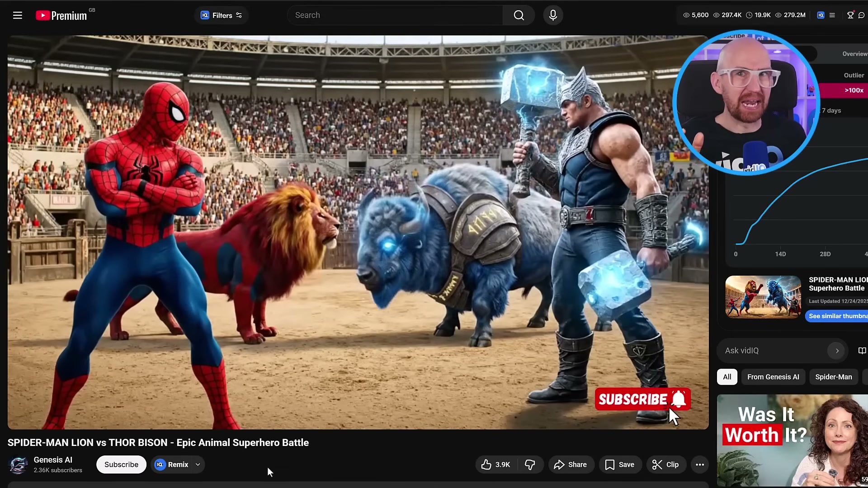Select the All filter chip
The image size is (868, 488).
point(727,377)
